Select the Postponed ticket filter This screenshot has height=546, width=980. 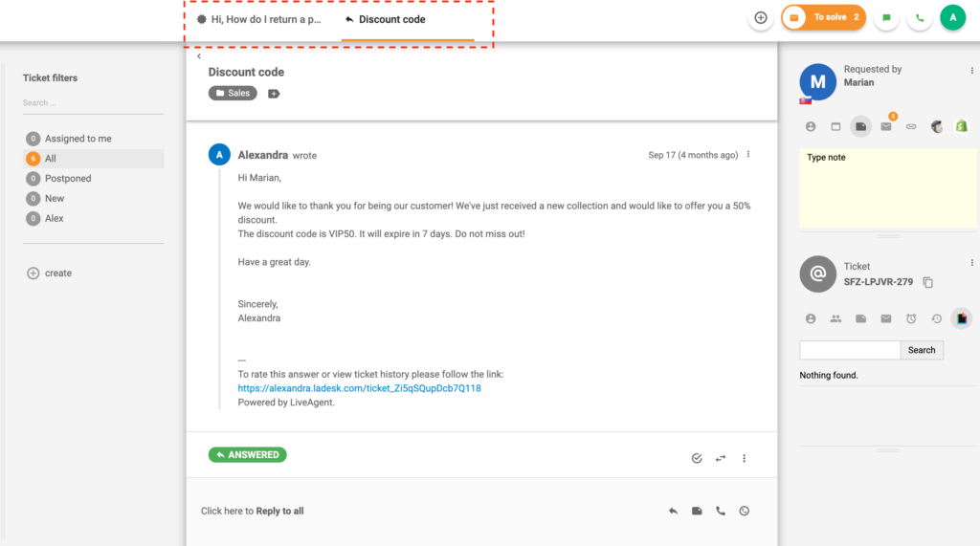coord(68,179)
